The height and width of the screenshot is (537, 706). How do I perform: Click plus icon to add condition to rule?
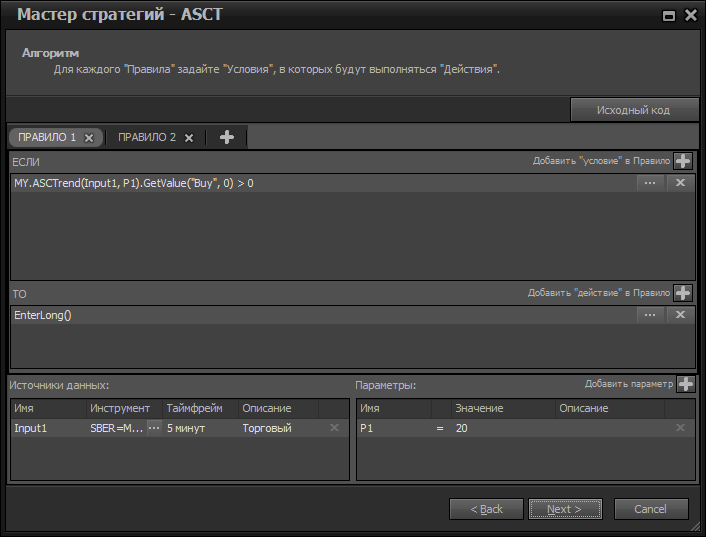tap(683, 161)
